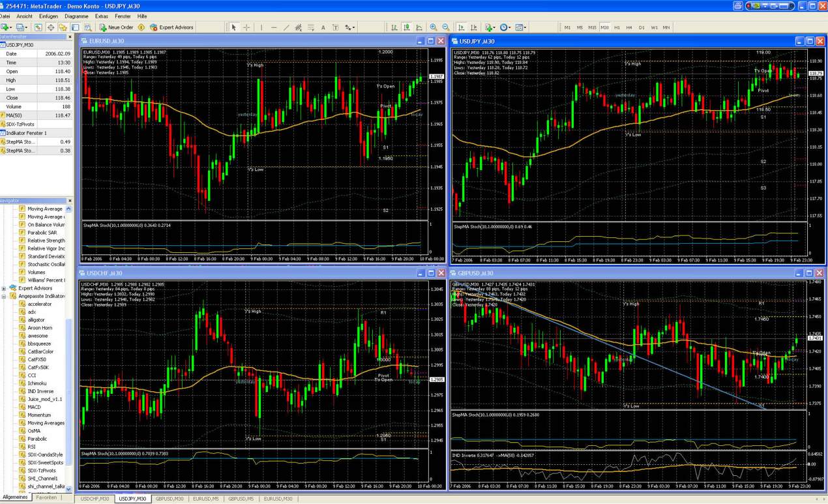828x504 pixels.
Task: Open the Diagramme menu
Action: click(x=76, y=16)
